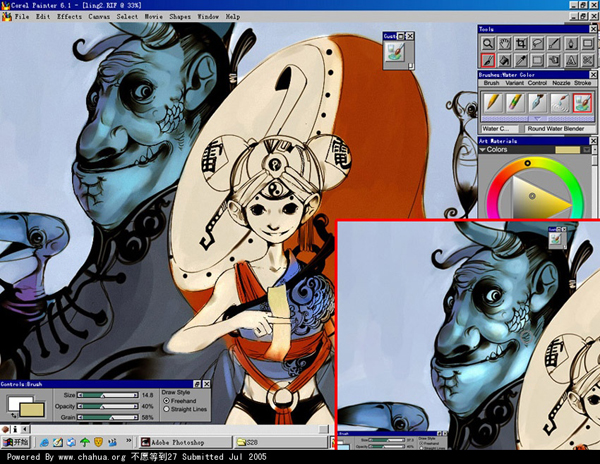
Task: Select the Text tool with letter A
Action: point(571,60)
